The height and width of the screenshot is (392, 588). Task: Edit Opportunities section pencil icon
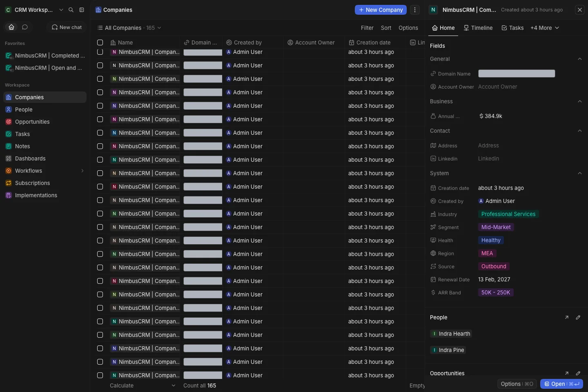578,373
